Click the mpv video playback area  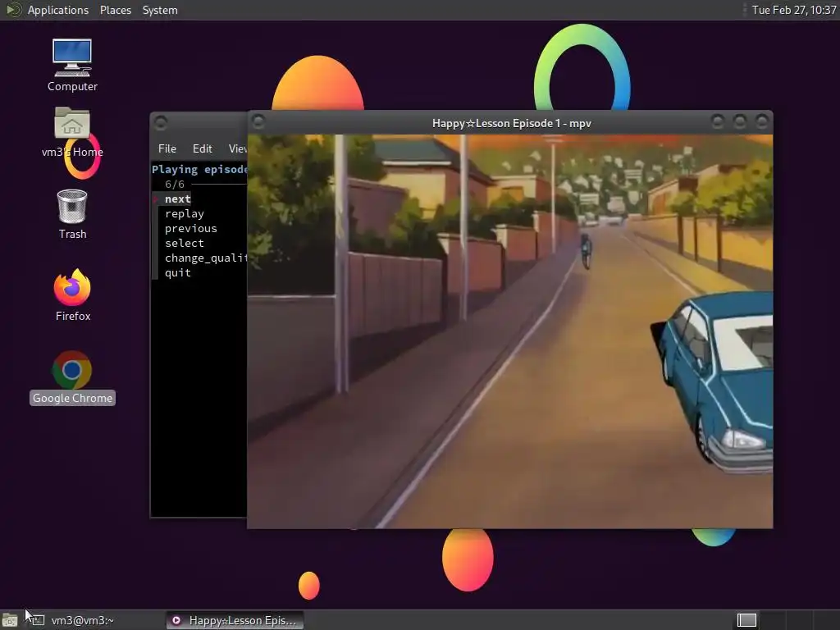(x=510, y=331)
